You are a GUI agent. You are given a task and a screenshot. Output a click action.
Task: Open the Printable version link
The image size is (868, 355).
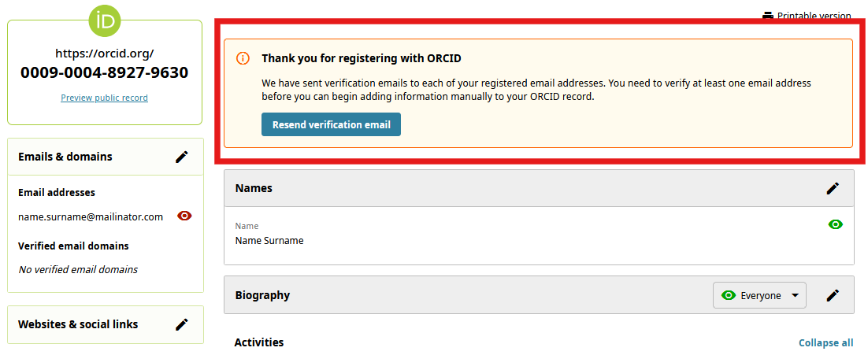[x=814, y=16]
